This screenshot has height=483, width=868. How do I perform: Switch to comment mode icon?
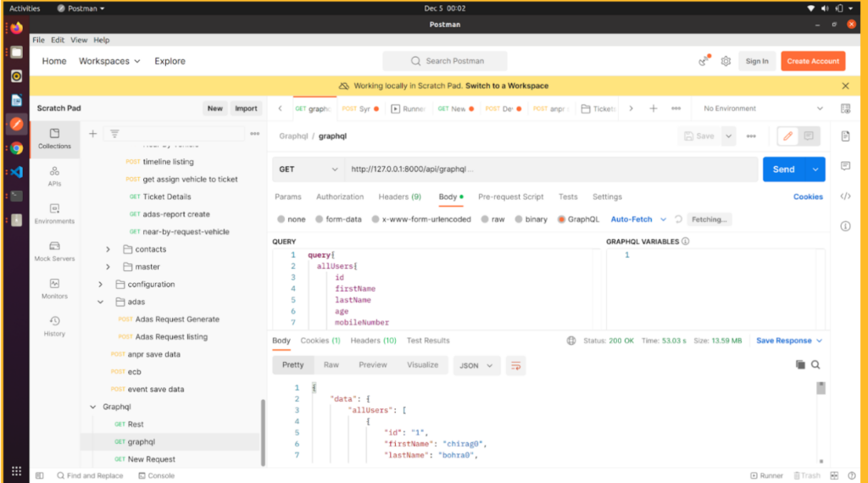click(x=809, y=136)
